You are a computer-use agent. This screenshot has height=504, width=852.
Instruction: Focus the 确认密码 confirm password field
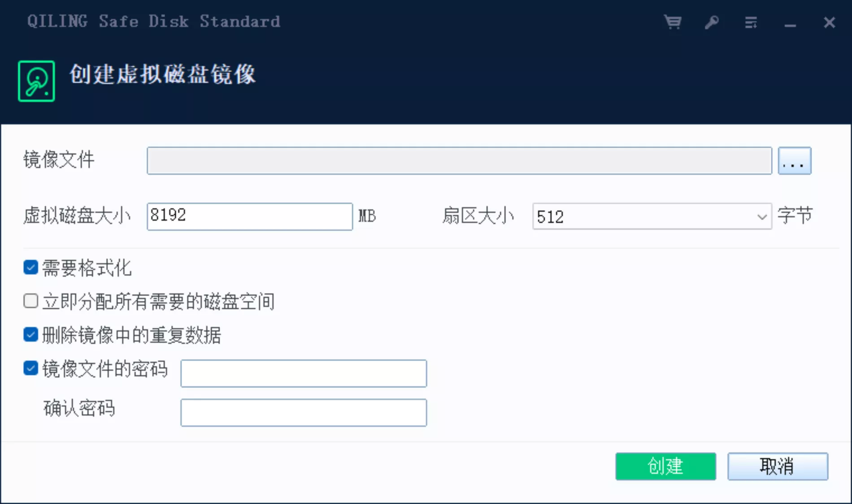click(x=303, y=412)
